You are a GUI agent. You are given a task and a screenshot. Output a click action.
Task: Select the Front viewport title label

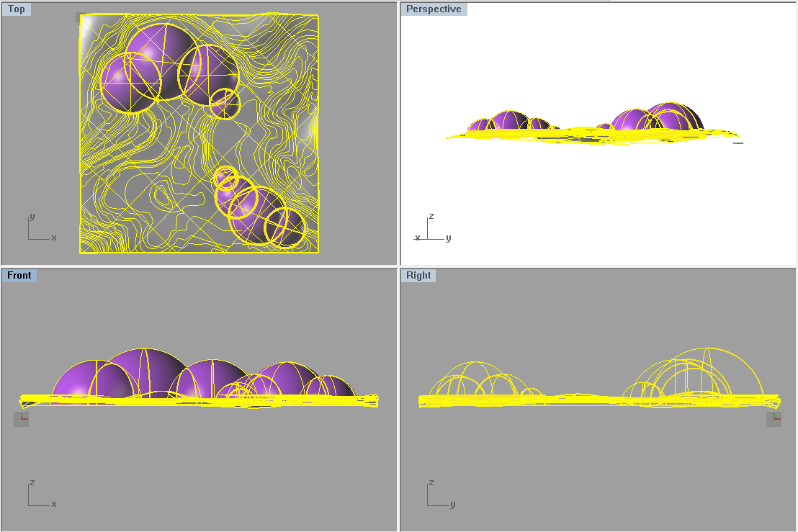click(19, 275)
